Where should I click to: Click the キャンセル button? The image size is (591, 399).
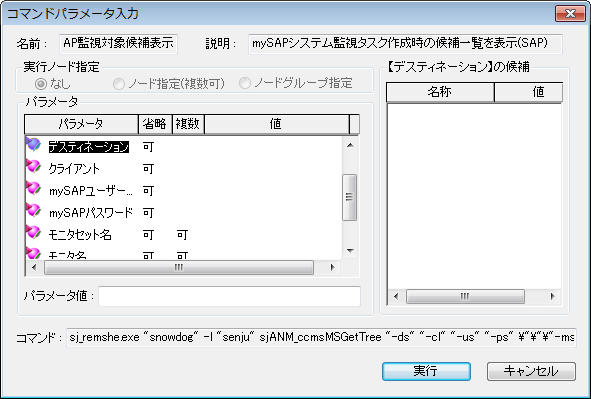[531, 371]
